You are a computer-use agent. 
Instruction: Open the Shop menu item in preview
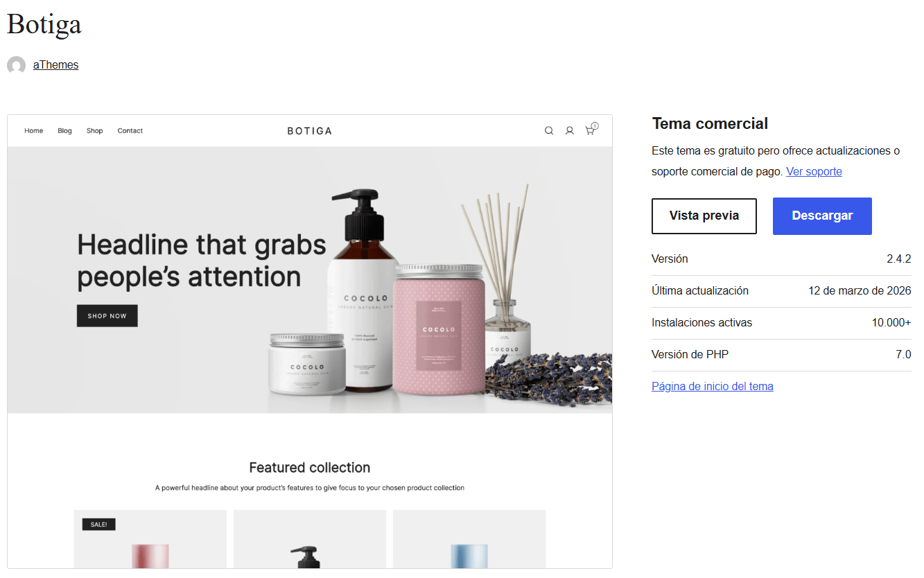click(95, 130)
